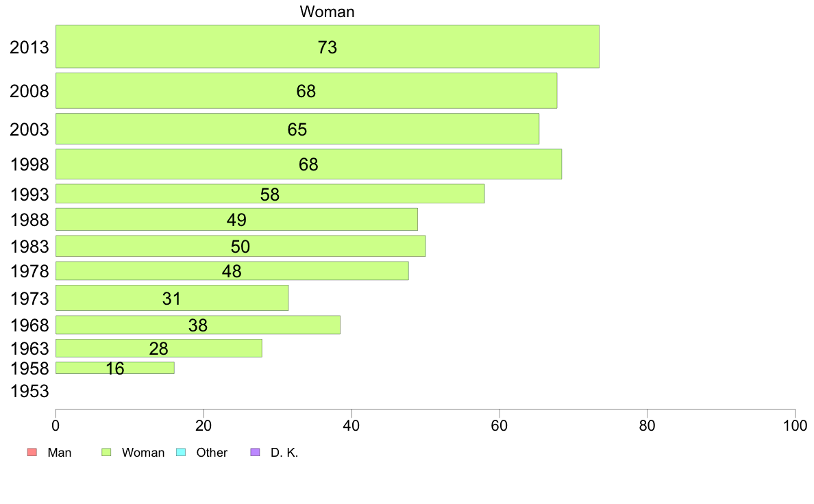Click the purple D. K. legend swatch

pos(255,452)
